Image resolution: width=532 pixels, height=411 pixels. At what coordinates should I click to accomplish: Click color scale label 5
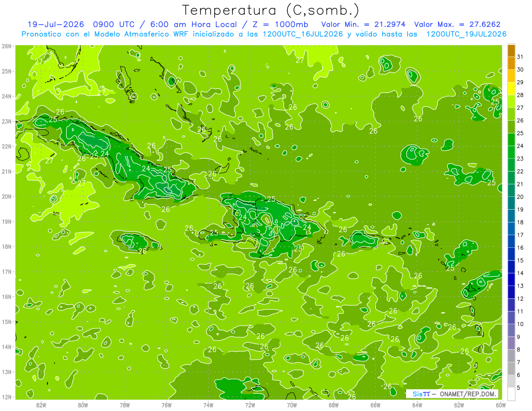click(519, 388)
